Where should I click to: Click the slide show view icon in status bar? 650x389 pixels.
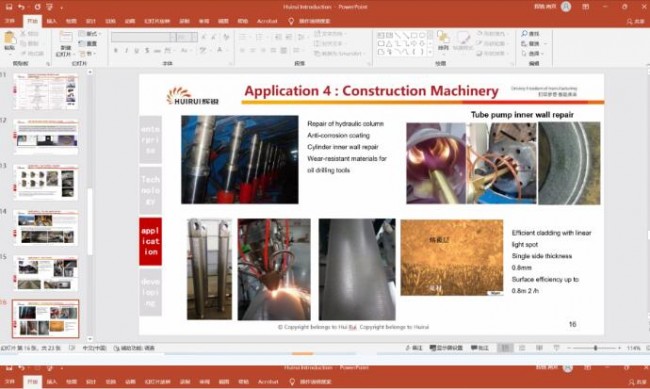[x=556, y=348]
